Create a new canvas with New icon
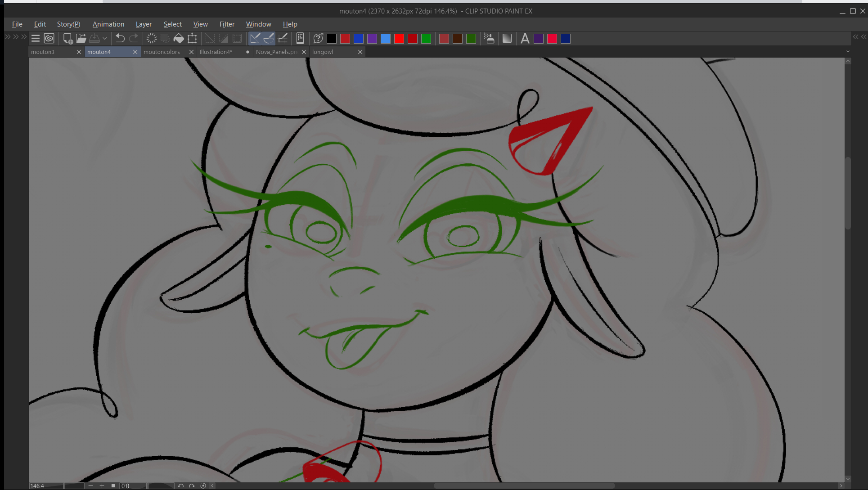 click(x=67, y=39)
